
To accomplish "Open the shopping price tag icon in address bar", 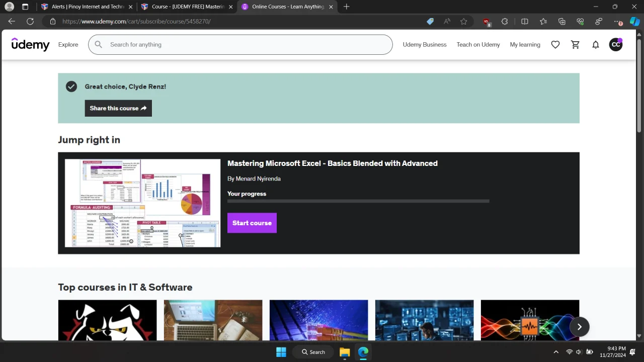I will pyautogui.click(x=430, y=22).
